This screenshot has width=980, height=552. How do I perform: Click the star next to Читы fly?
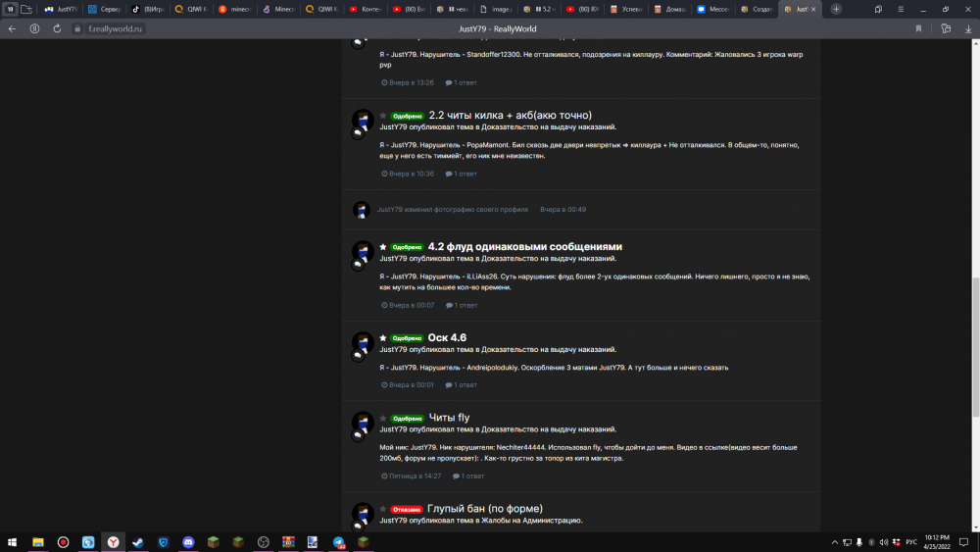383,419
